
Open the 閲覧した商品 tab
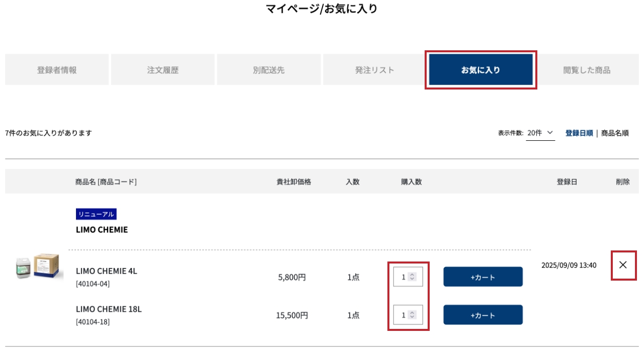[587, 70]
